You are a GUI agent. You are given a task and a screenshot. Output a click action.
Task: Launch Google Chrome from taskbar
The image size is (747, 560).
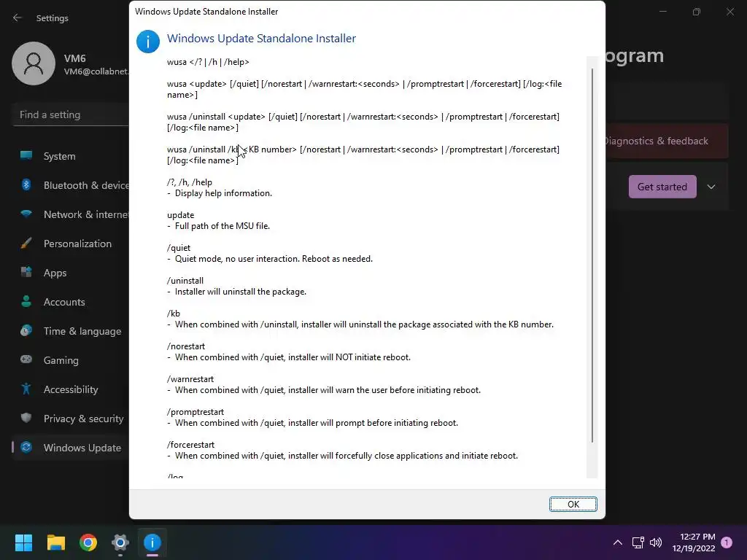tap(88, 542)
